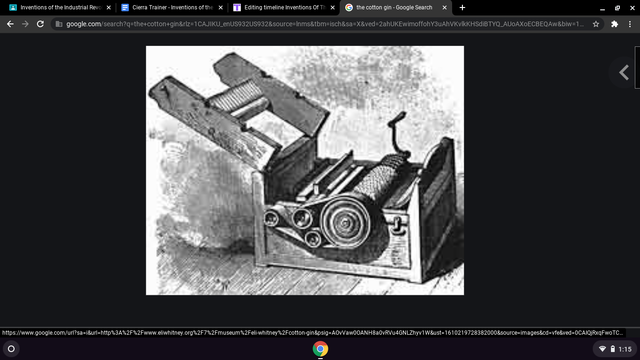Click the Chrome icon in the shelf

click(x=320, y=349)
